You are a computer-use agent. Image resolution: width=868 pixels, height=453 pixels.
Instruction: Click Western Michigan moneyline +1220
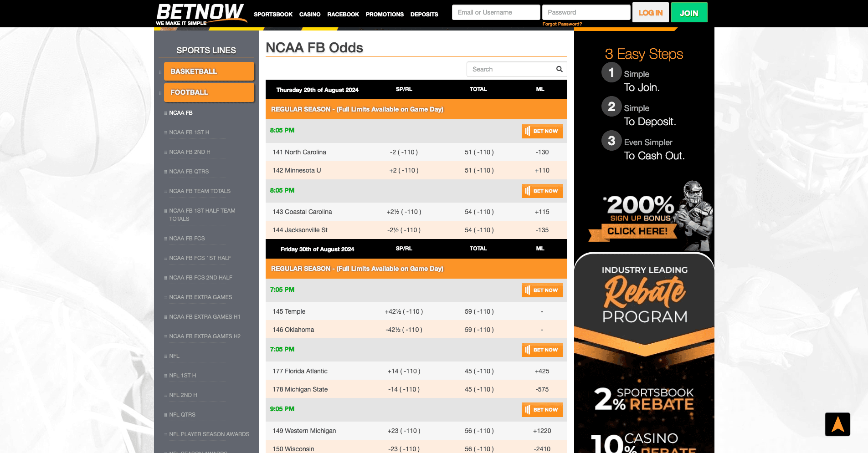click(542, 431)
